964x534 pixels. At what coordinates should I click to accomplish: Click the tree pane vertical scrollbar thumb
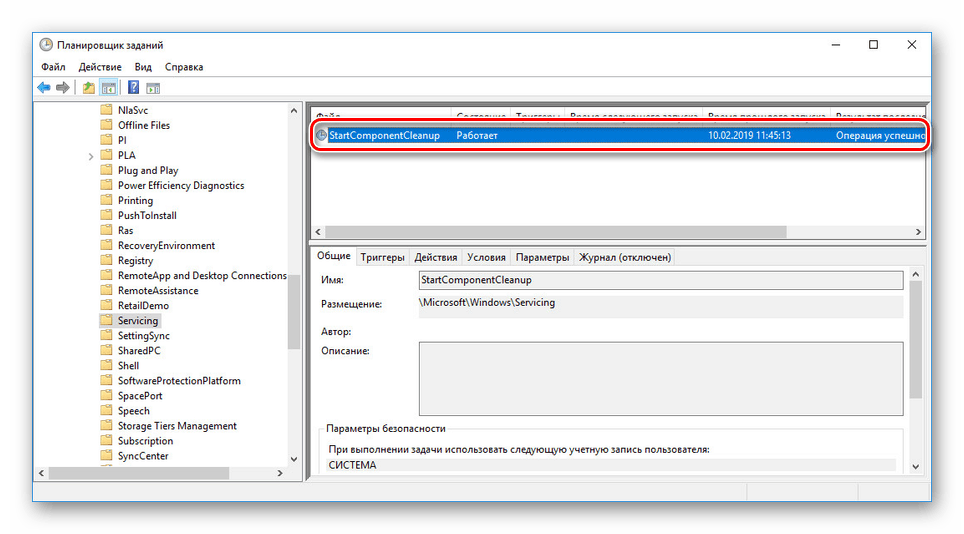294,312
